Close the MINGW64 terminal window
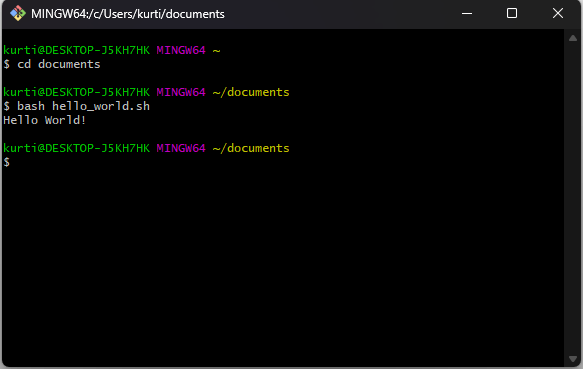This screenshot has width=583, height=369. (557, 13)
